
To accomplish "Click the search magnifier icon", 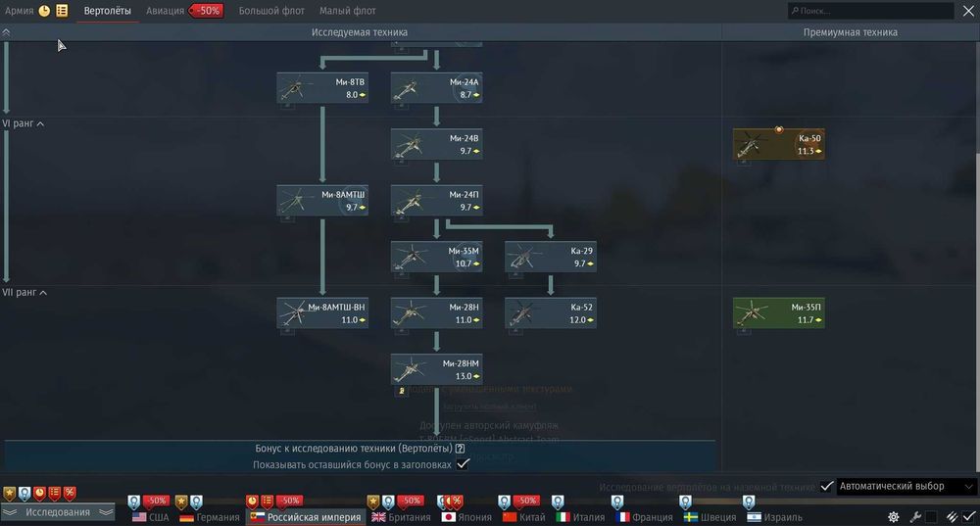I will 795,11.
